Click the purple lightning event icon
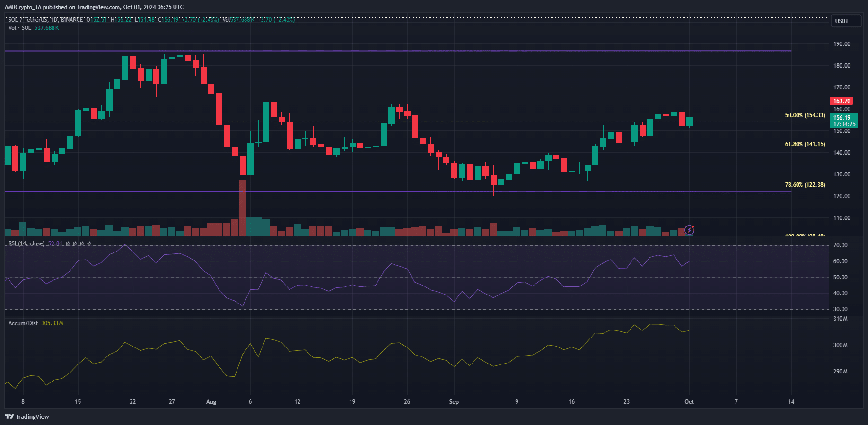This screenshot has height=425, width=868. [x=689, y=230]
